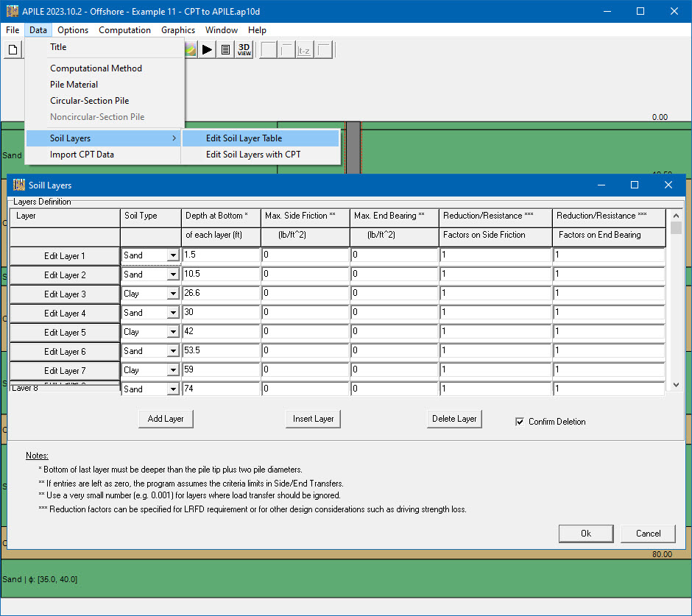Open the Graphics menu

177,30
